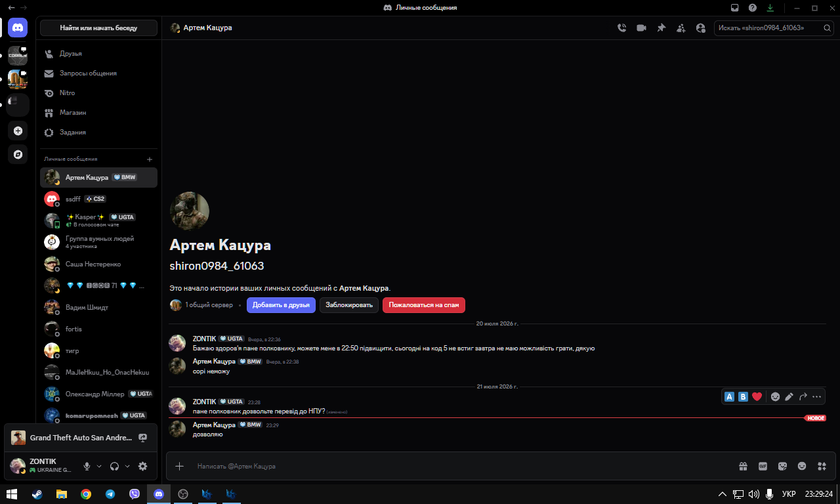Create new DM plus icon
The height and width of the screenshot is (504, 840).
tap(150, 159)
